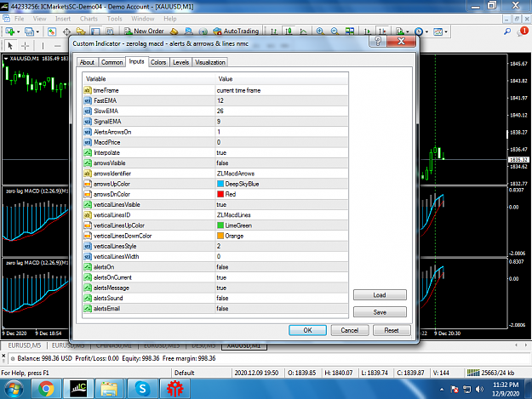The width and height of the screenshot is (532, 399).
Task: Click the Red arrowsDnColor swatch
Action: [x=220, y=194]
